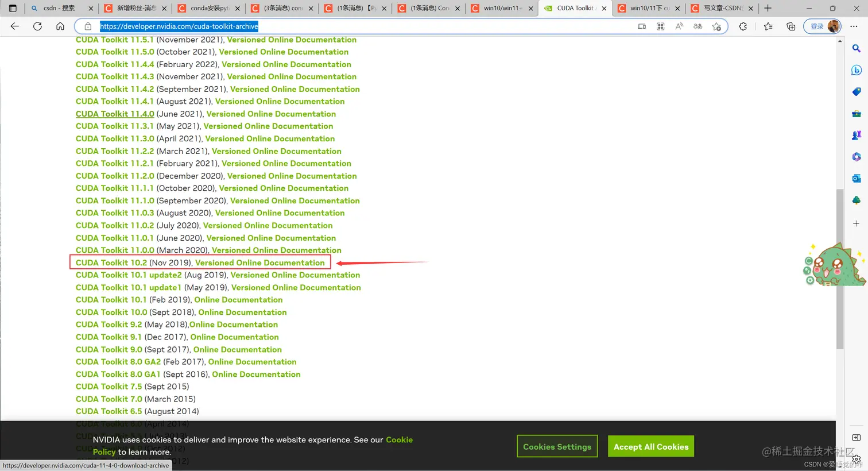Open the Extensions puzzle icon
Viewport: 868px width, 471px height.
pyautogui.click(x=743, y=26)
